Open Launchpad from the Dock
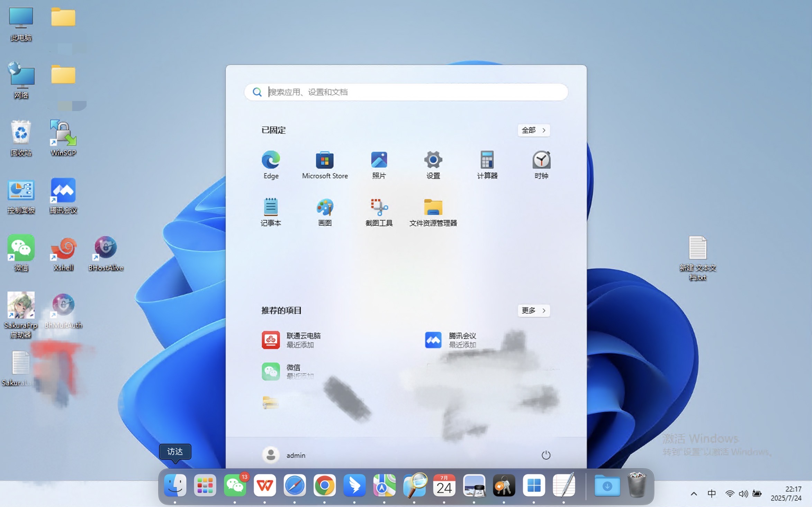This screenshot has width=812, height=507. click(x=205, y=485)
